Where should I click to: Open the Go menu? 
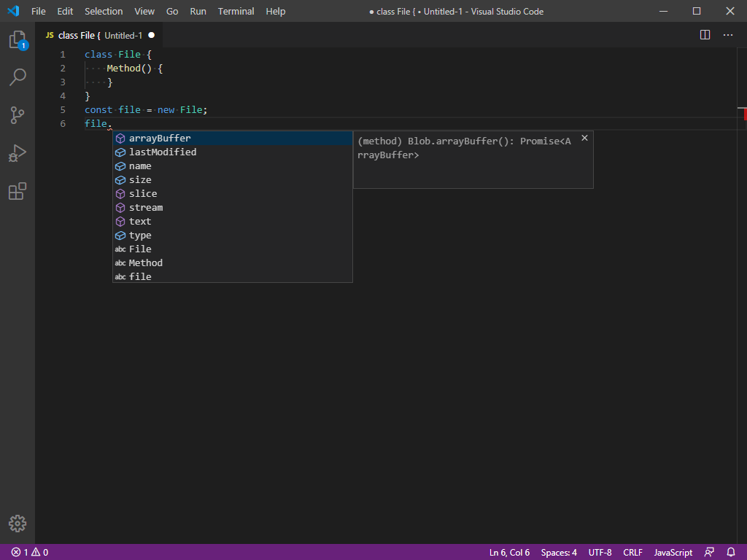coord(172,11)
